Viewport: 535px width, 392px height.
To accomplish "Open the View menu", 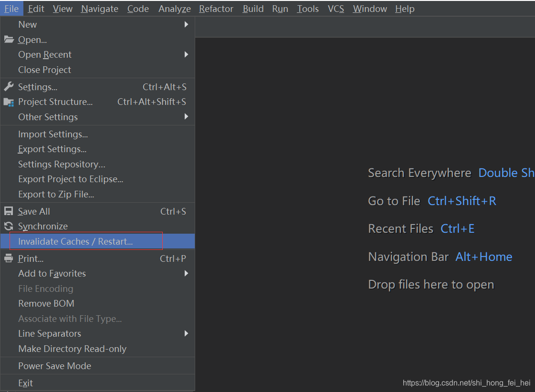I will (63, 9).
